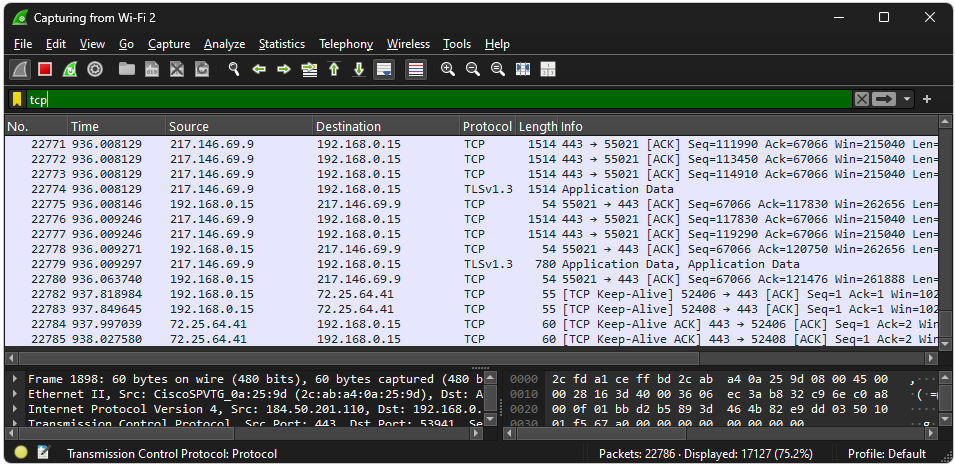The image size is (955, 467).
Task: Click the packet list vertical scrollbar
Action: click(945, 240)
